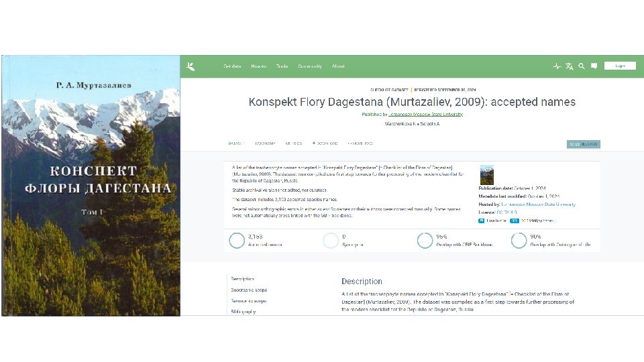This screenshot has height=362, width=644.
Task: Click the language translate icon
Action: point(569,66)
